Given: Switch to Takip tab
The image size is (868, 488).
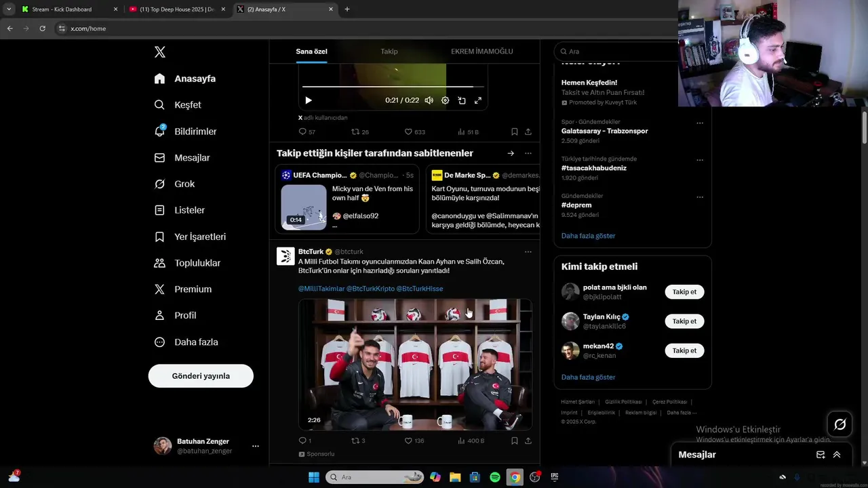Looking at the screenshot, I should pyautogui.click(x=389, y=52).
